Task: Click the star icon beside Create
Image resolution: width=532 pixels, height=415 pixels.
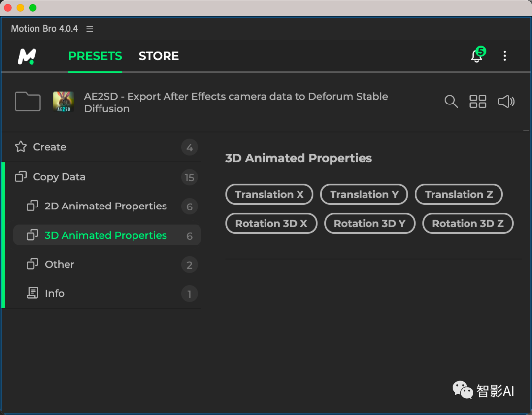Action: (x=21, y=147)
